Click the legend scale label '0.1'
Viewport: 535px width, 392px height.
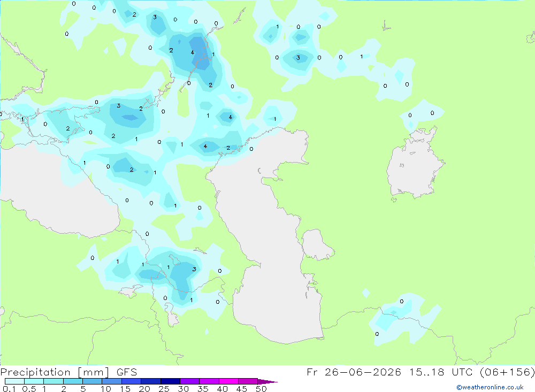click(x=9, y=389)
